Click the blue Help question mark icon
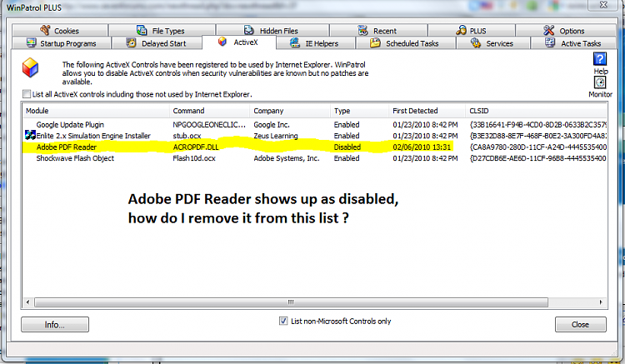Screen dimensions: 625x364 [600, 59]
